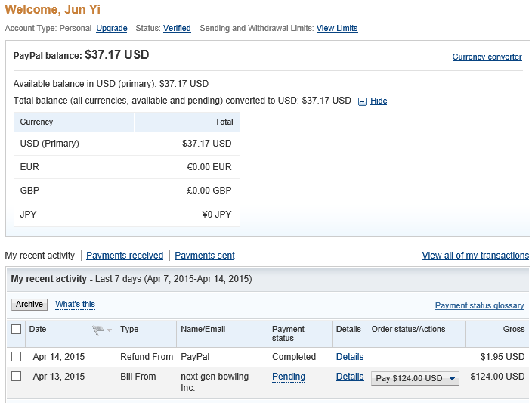
Task: Open Details for the PayPal refund
Action: point(350,357)
